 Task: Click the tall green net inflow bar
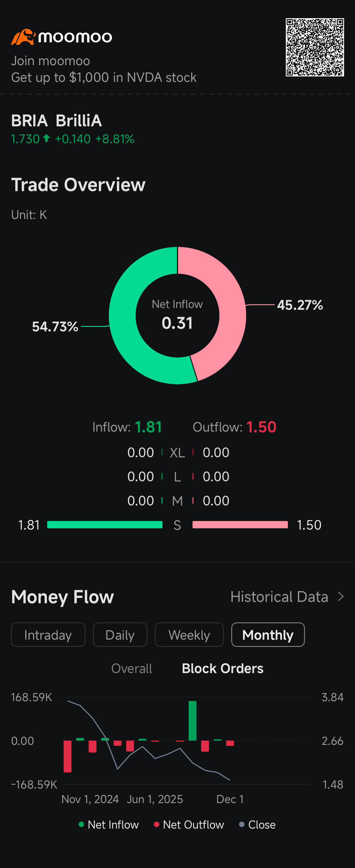coord(192,721)
